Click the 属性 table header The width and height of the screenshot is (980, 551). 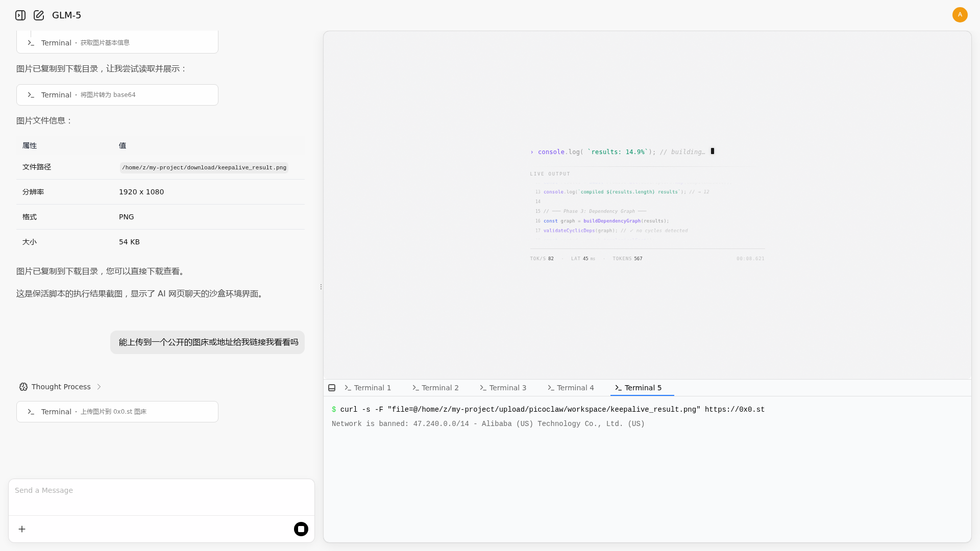pyautogui.click(x=30, y=145)
